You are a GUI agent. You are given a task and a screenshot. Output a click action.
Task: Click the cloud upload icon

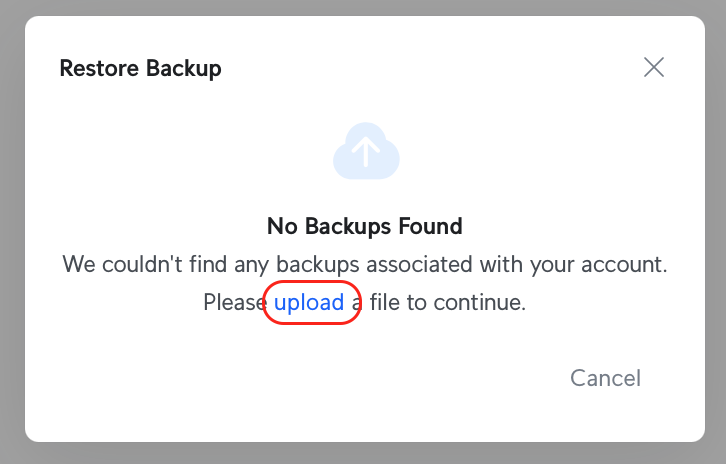[366, 151]
